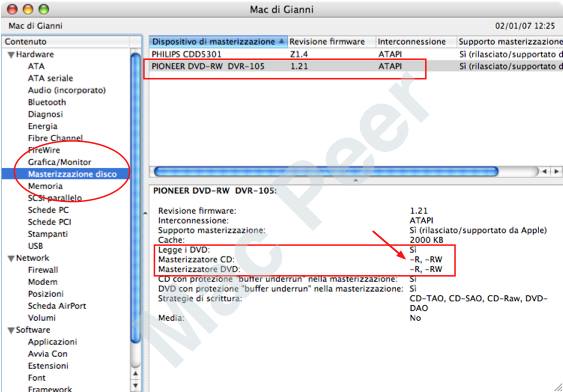This screenshot has width=563, height=392.
Task: Select Fibre Channel entry
Action: coord(55,138)
